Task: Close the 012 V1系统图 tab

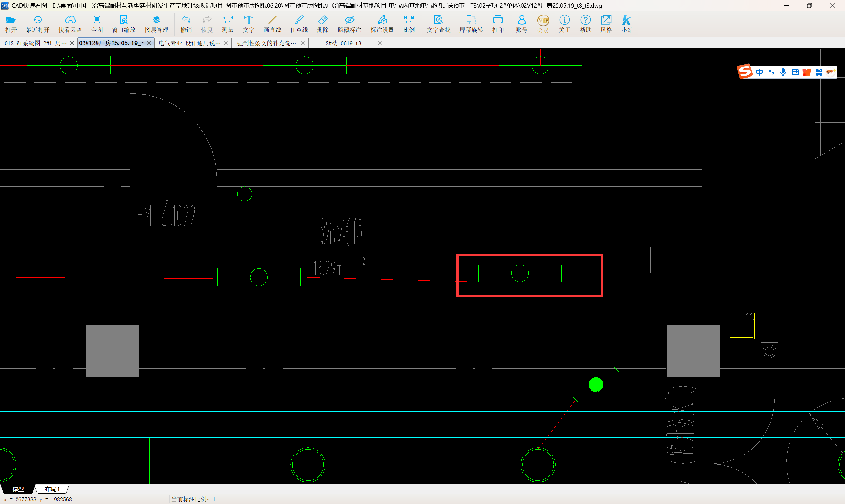Action: pyautogui.click(x=72, y=43)
